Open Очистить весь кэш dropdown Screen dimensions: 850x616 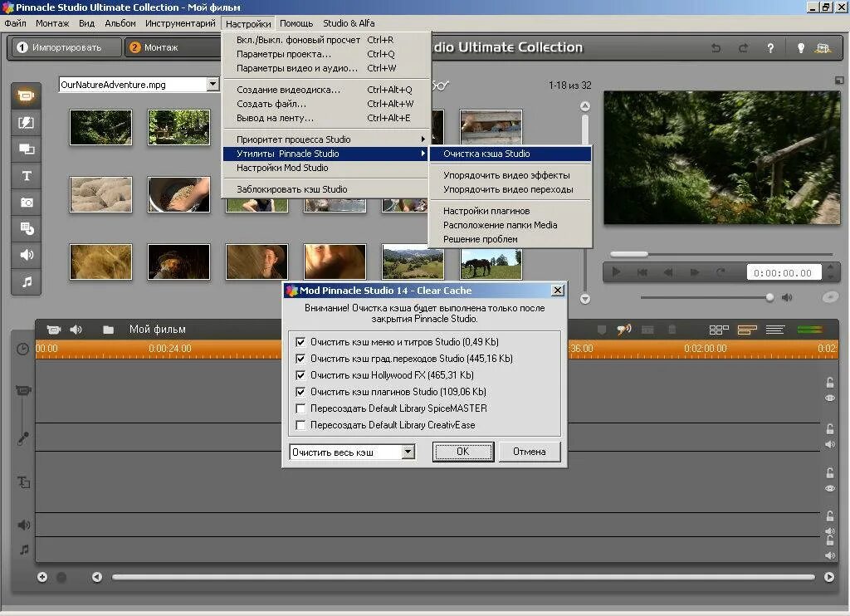click(408, 452)
